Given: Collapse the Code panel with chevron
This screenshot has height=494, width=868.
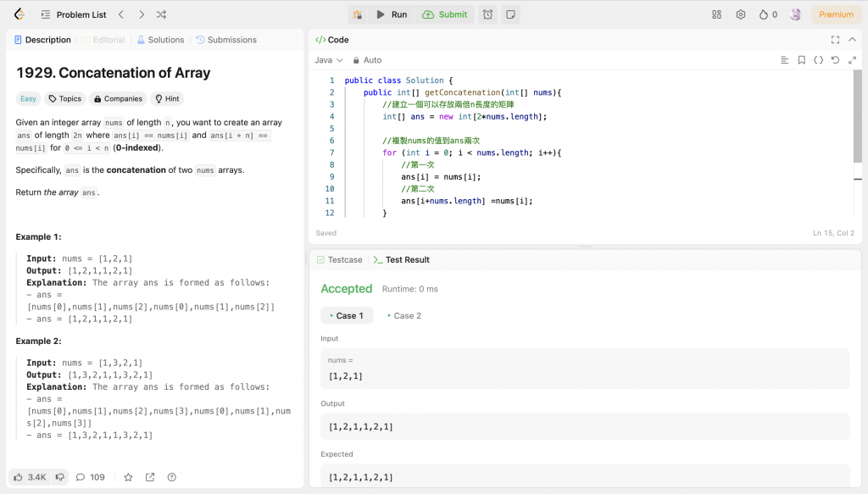Looking at the screenshot, I should click(x=852, y=40).
